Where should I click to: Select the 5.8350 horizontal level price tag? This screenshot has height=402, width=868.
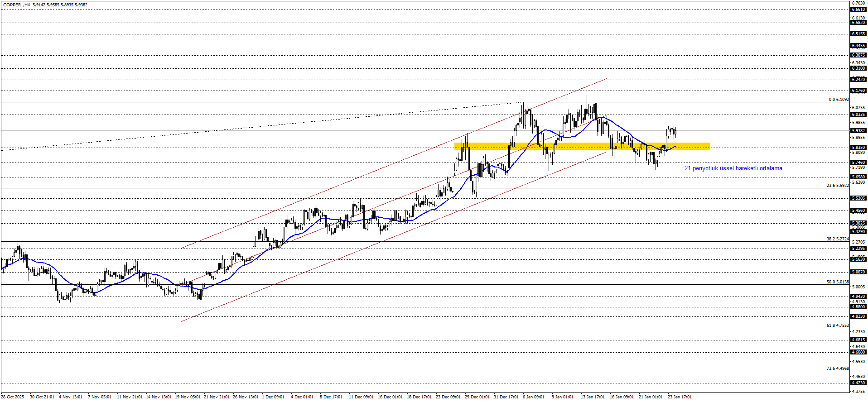pyautogui.click(x=858, y=148)
